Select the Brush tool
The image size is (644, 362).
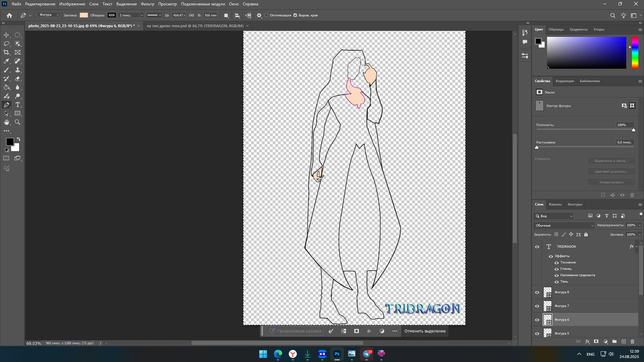(7, 70)
